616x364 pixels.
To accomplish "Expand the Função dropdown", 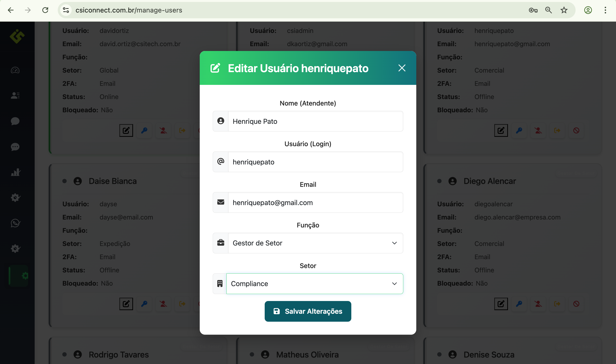I will coord(315,243).
